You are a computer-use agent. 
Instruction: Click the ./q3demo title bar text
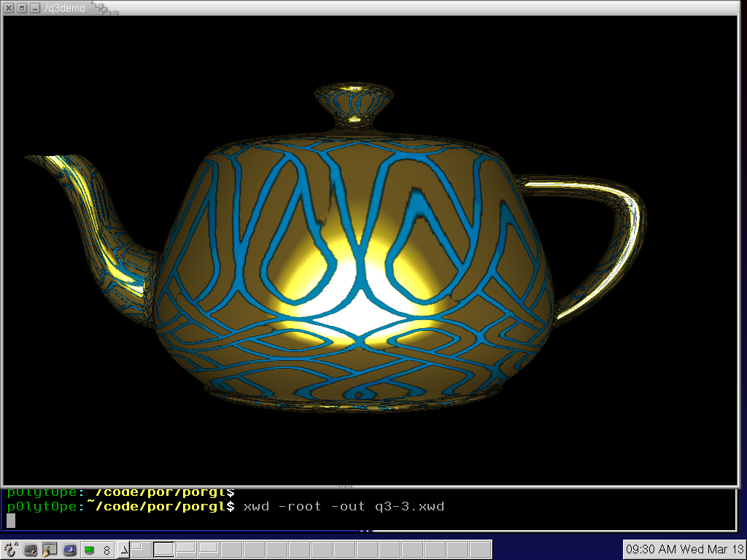pos(64,7)
